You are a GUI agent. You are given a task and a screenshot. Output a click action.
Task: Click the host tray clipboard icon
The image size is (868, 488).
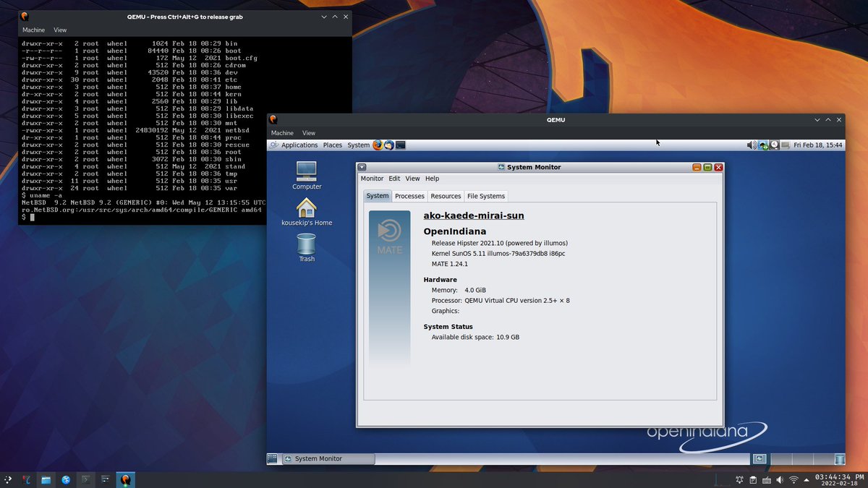[753, 479]
